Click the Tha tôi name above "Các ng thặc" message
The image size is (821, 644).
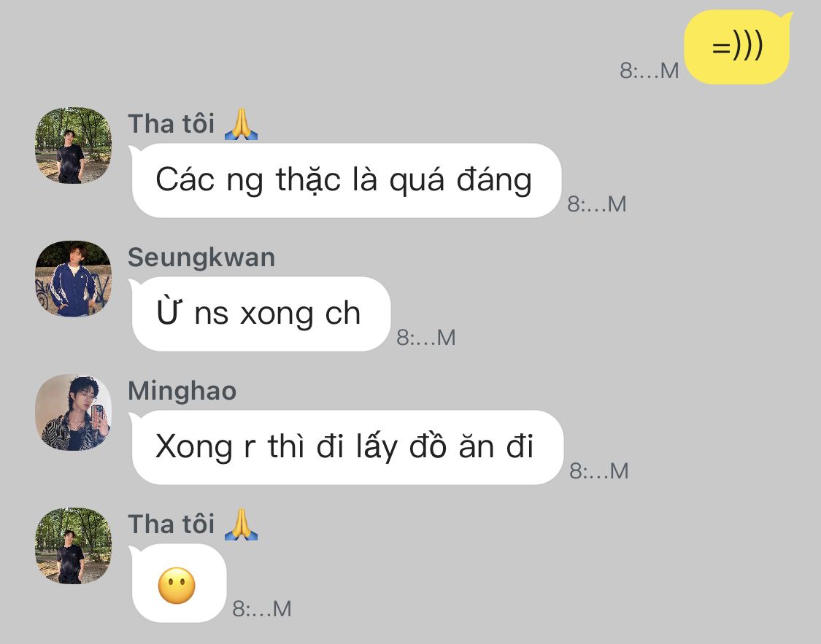click(171, 124)
